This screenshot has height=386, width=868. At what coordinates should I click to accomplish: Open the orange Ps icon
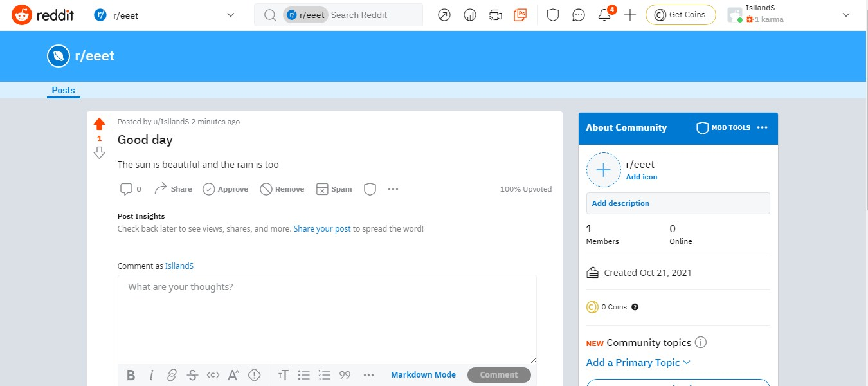[520, 15]
